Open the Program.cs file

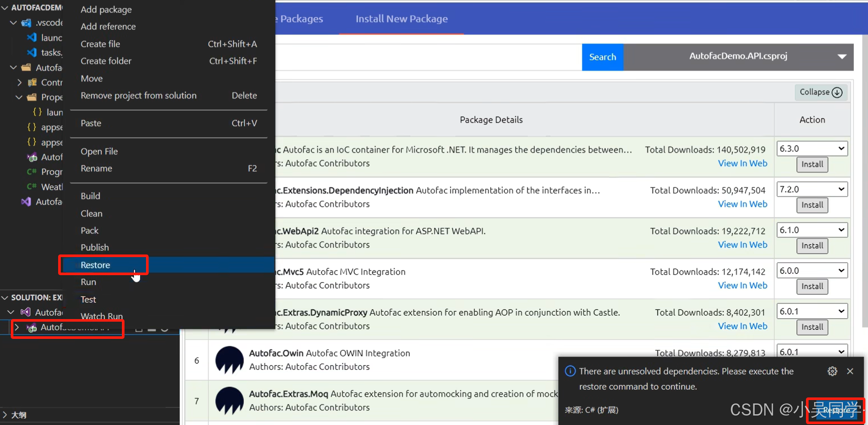[x=44, y=172]
